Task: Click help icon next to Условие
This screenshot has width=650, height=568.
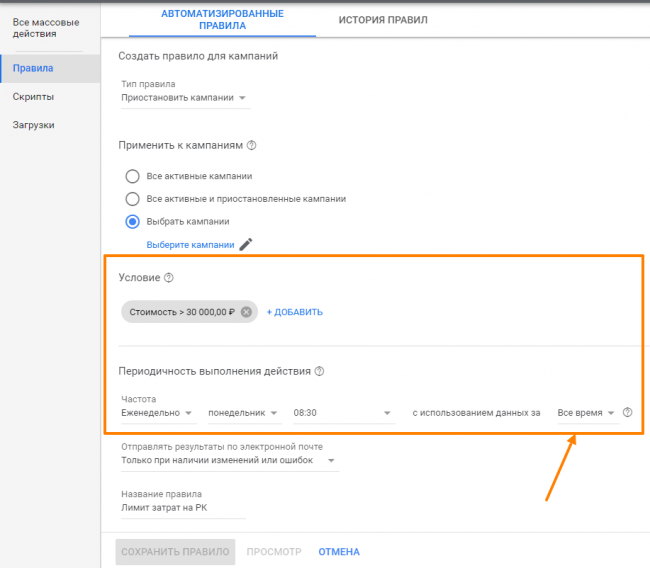Action: click(169, 277)
